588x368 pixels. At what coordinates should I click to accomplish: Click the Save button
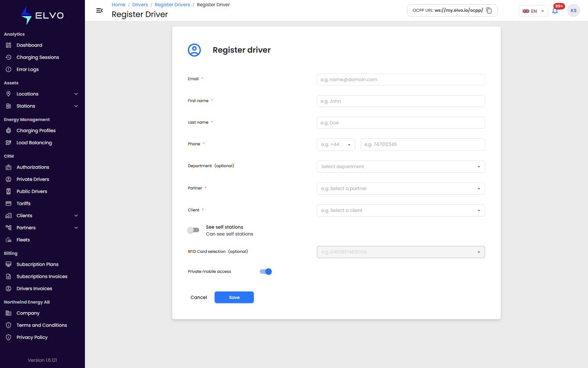(234, 297)
